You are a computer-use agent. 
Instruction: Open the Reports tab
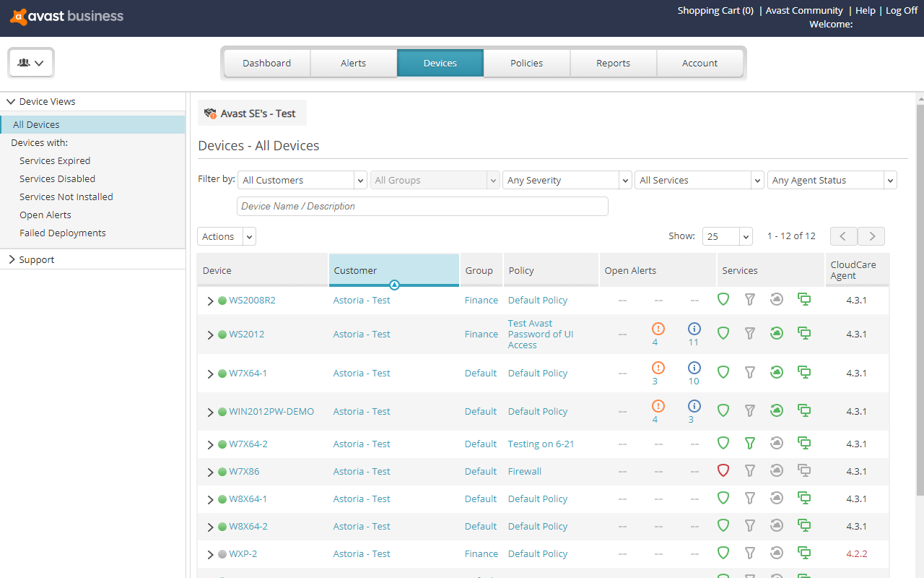[613, 63]
